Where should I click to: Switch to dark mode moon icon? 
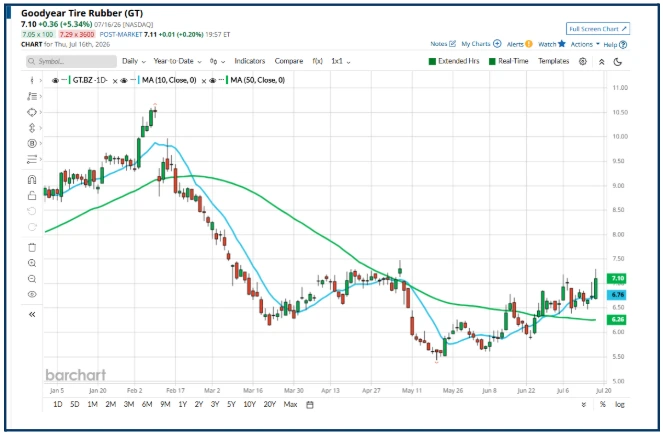tap(617, 62)
